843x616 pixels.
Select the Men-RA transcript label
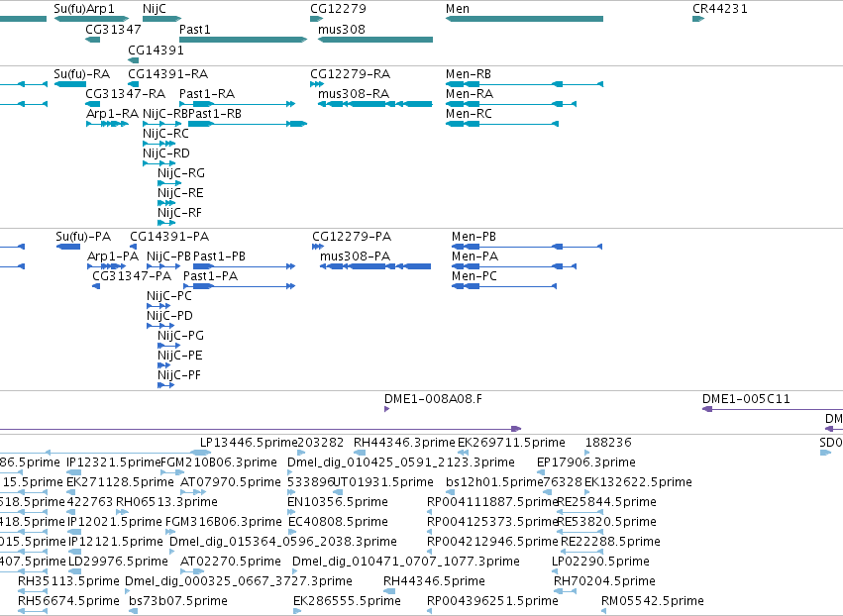pos(470,93)
